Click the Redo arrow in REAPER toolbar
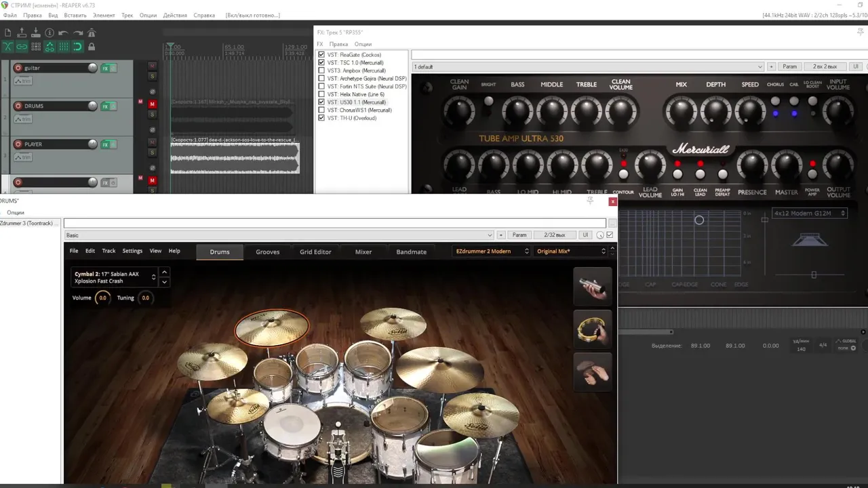The height and width of the screenshot is (488, 868). [x=77, y=33]
